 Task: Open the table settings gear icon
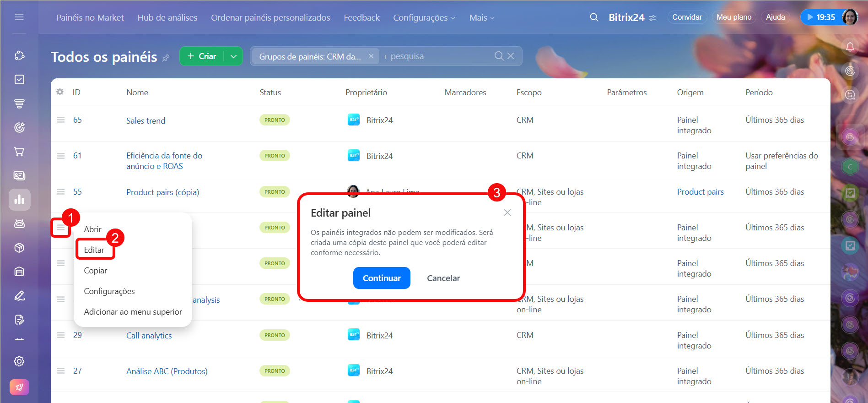tap(60, 92)
